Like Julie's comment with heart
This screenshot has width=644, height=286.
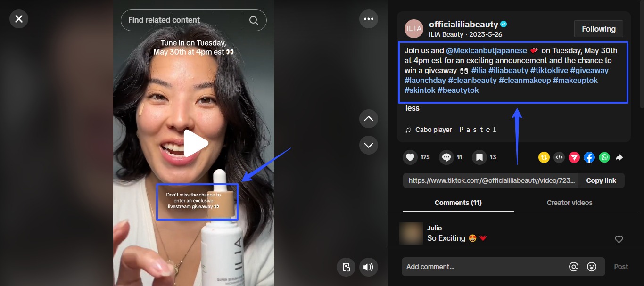[x=619, y=239]
